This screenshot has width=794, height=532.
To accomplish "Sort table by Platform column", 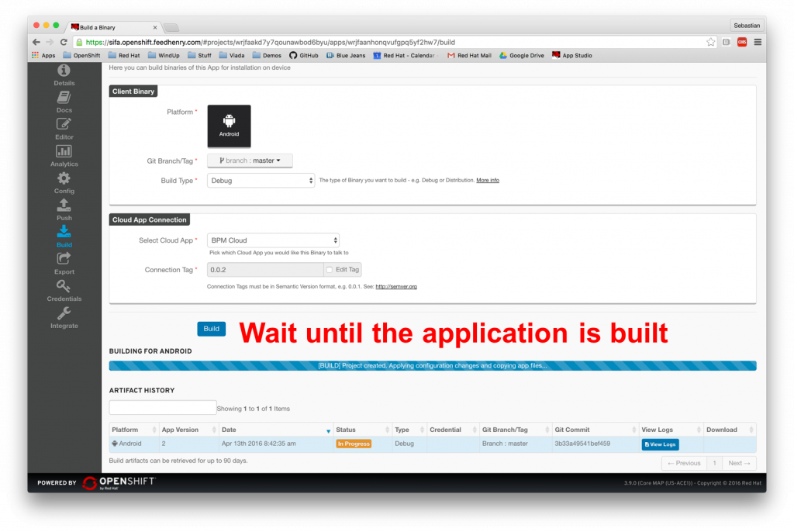I will point(133,430).
